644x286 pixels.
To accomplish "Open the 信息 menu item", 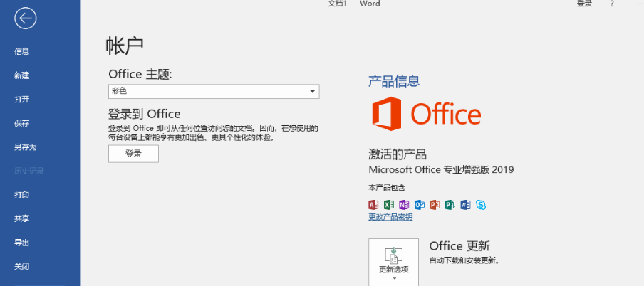I will tap(22, 52).
